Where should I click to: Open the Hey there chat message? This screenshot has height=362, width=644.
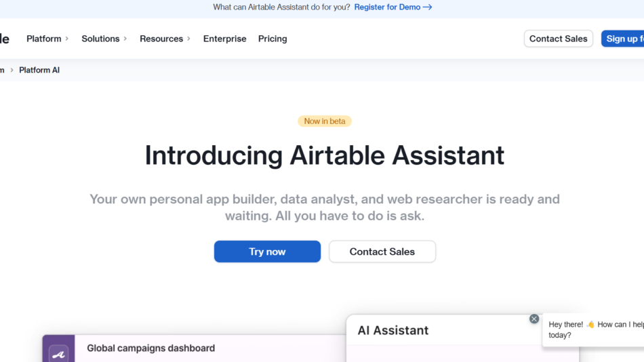click(x=593, y=329)
